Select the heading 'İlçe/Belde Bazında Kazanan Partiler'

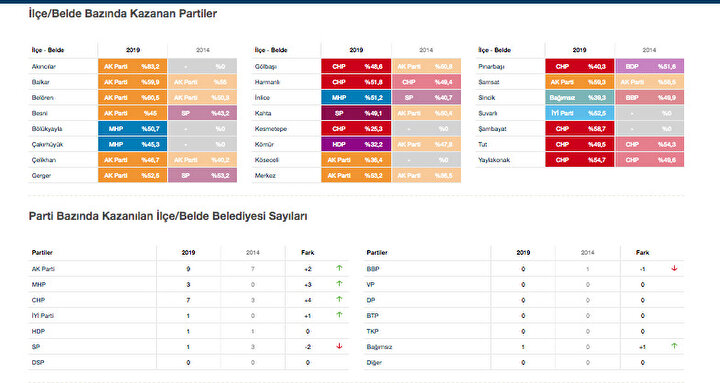click(123, 14)
